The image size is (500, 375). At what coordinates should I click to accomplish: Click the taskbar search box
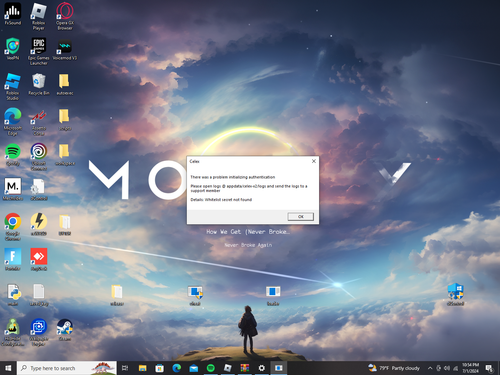click(67, 368)
